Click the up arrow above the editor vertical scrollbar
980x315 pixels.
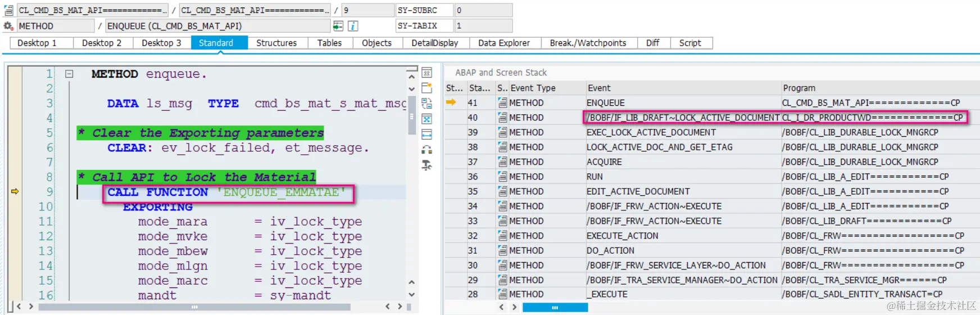pos(411,77)
